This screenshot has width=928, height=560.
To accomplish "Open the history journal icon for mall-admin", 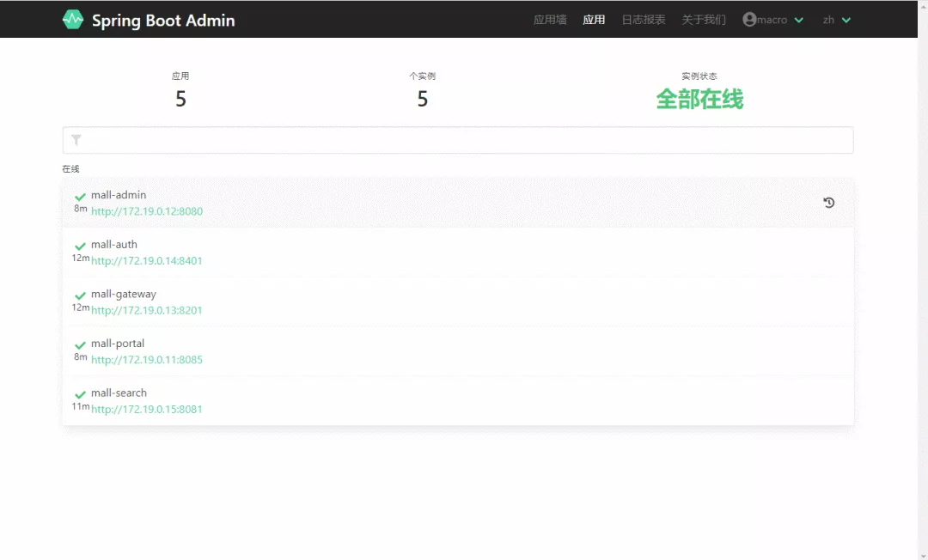I will [828, 203].
